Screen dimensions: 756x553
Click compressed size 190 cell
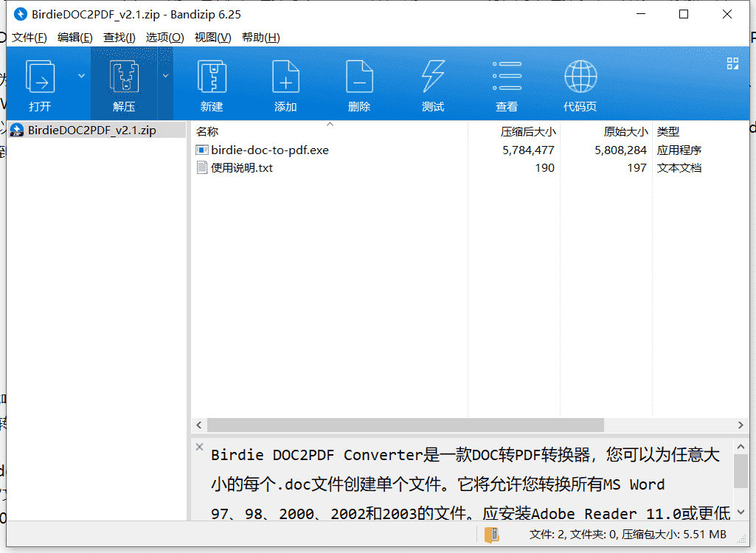coord(544,168)
